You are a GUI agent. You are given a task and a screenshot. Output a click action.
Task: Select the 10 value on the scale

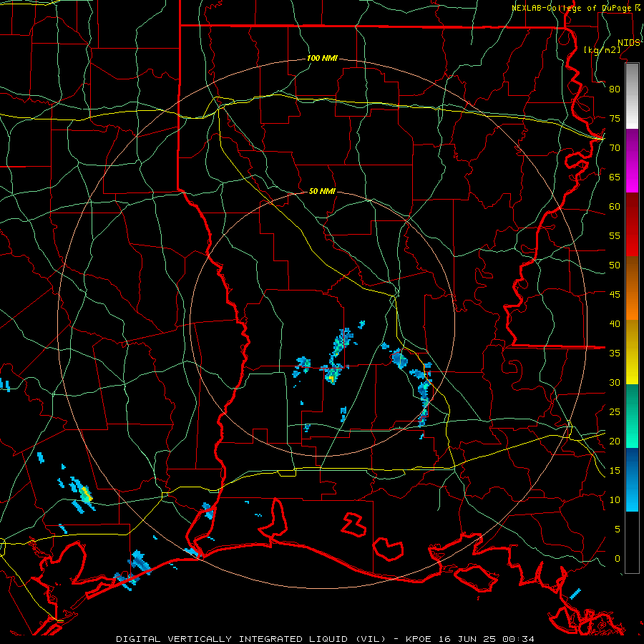click(615, 500)
